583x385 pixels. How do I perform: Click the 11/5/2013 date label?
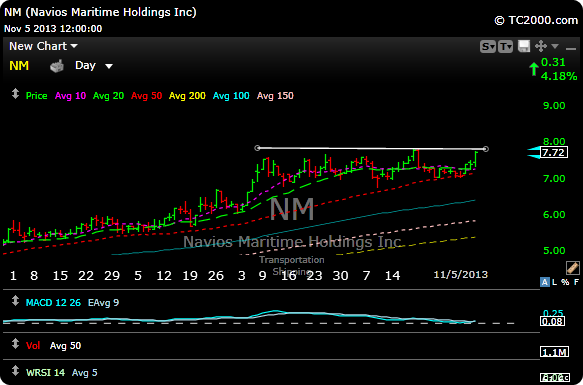(460, 275)
